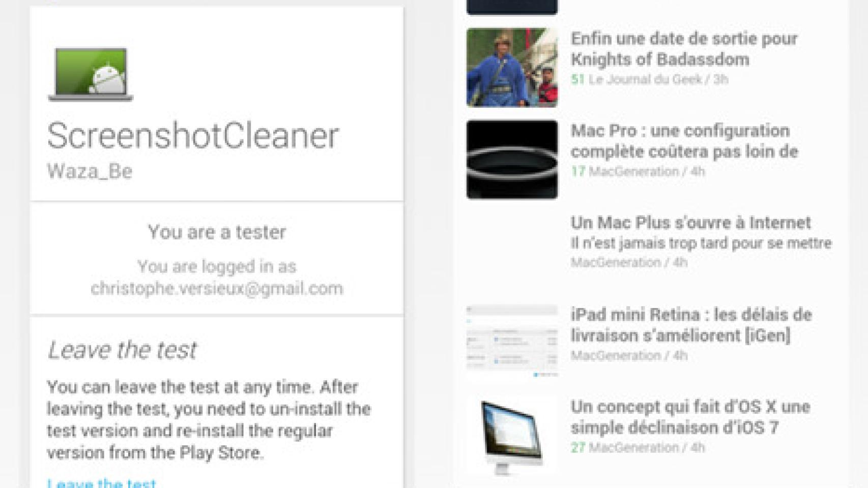Screen dimensions: 868x488
Task: Click the engagement count 27 on OS X concept
Action: point(577,448)
